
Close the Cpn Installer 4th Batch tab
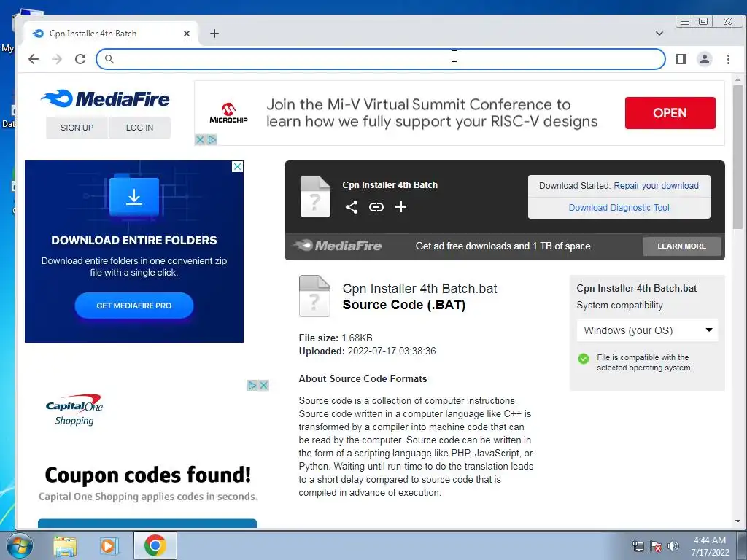point(187,34)
